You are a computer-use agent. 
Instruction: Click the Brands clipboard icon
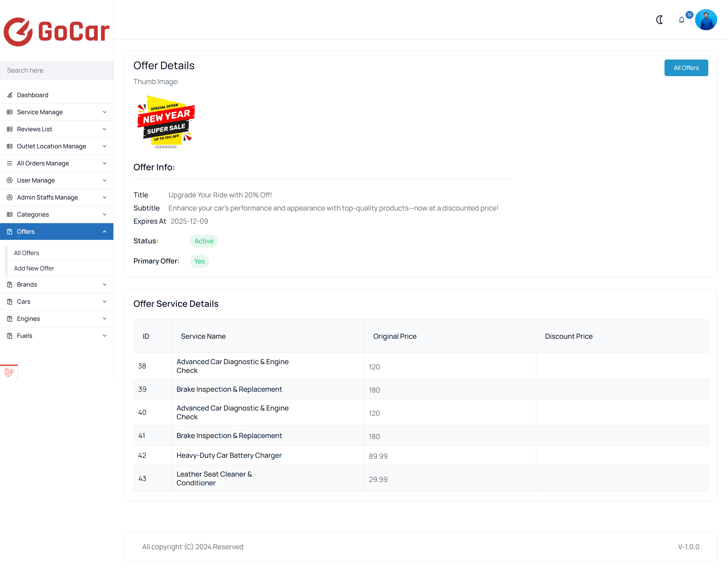[x=10, y=285]
